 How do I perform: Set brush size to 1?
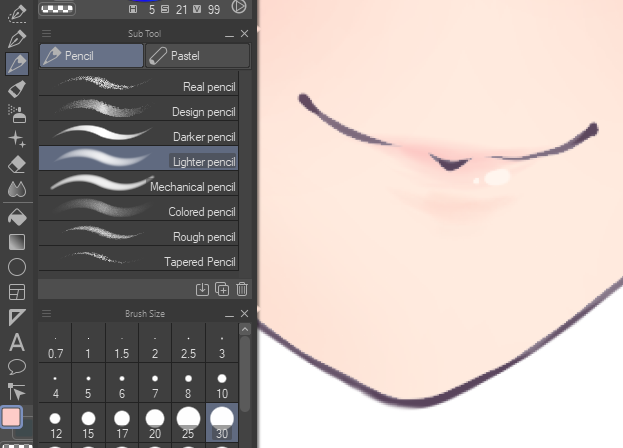click(x=88, y=343)
